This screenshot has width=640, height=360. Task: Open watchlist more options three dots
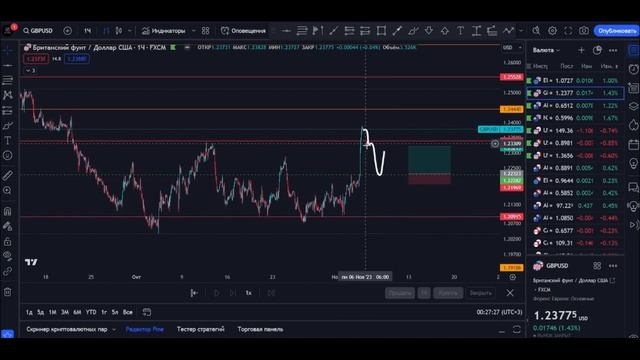click(x=613, y=50)
